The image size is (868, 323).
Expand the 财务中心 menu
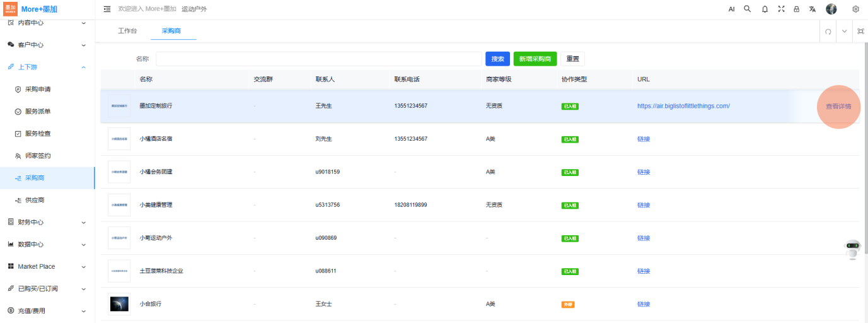[47, 222]
